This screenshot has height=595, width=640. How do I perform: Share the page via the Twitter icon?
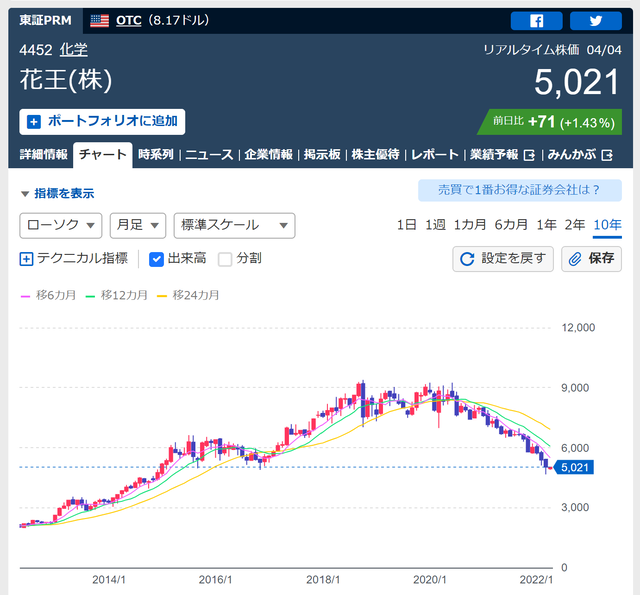pyautogui.click(x=596, y=21)
